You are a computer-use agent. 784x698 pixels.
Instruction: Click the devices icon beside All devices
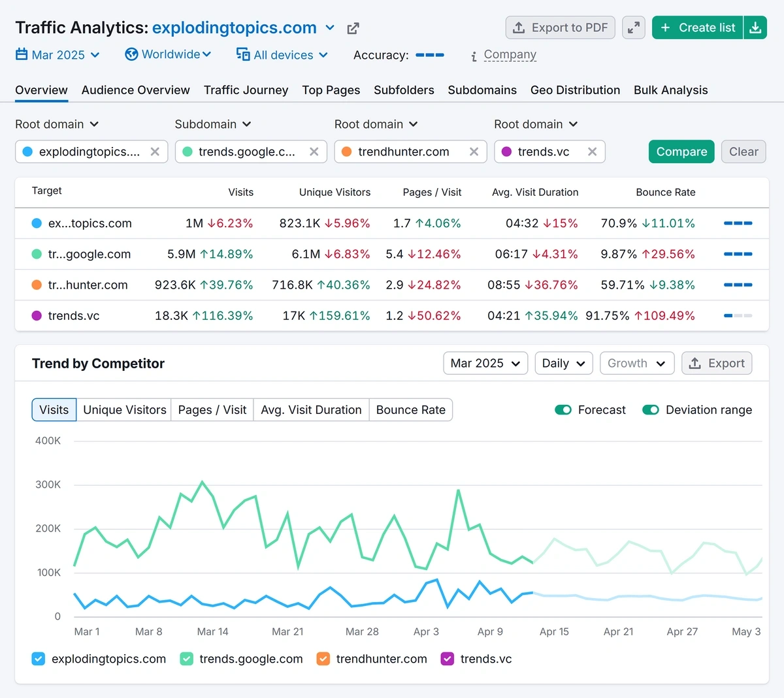(243, 54)
